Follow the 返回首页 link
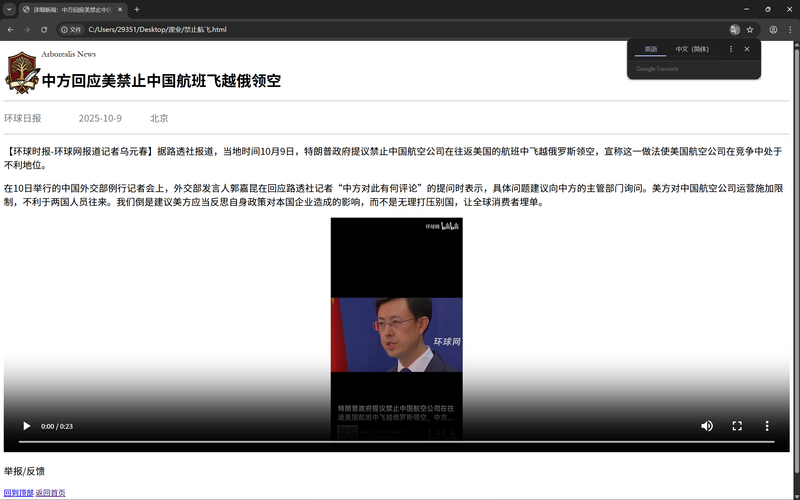This screenshot has width=800, height=500. pyautogui.click(x=51, y=493)
